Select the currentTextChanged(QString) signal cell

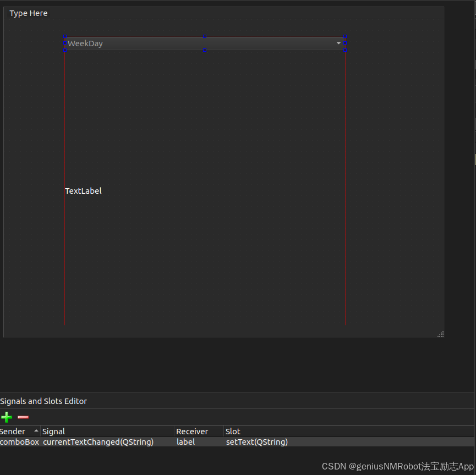point(98,441)
